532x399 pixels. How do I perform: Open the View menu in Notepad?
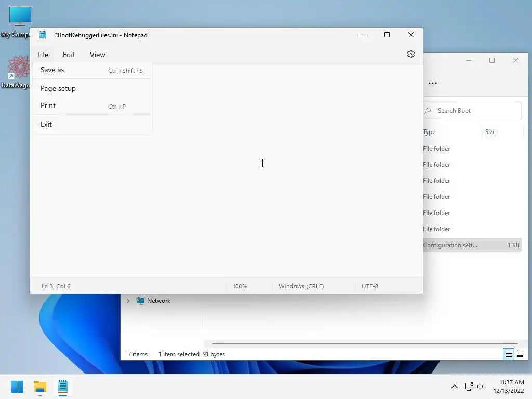pos(97,55)
